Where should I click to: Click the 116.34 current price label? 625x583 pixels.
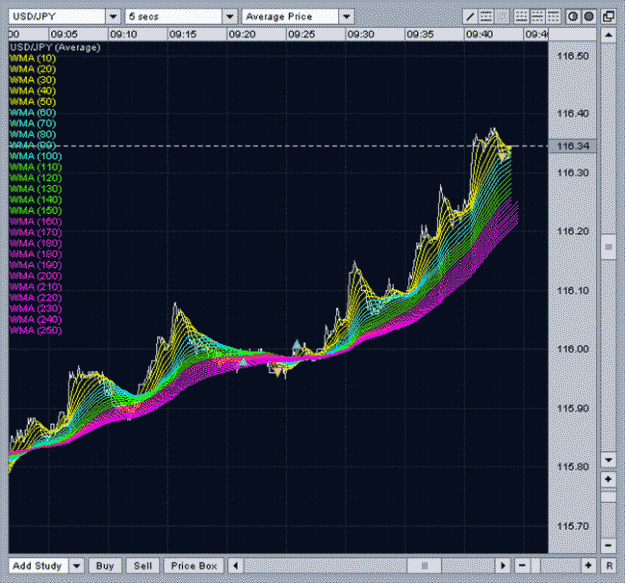click(573, 146)
